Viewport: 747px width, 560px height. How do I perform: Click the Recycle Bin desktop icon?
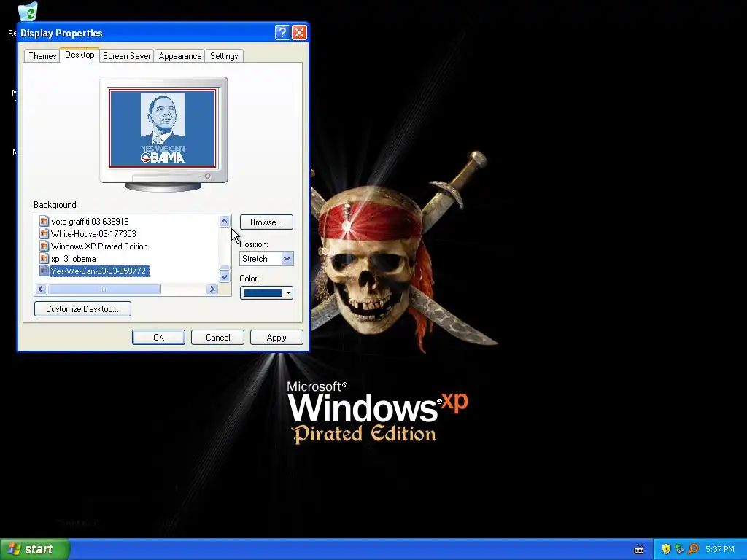pos(28,13)
